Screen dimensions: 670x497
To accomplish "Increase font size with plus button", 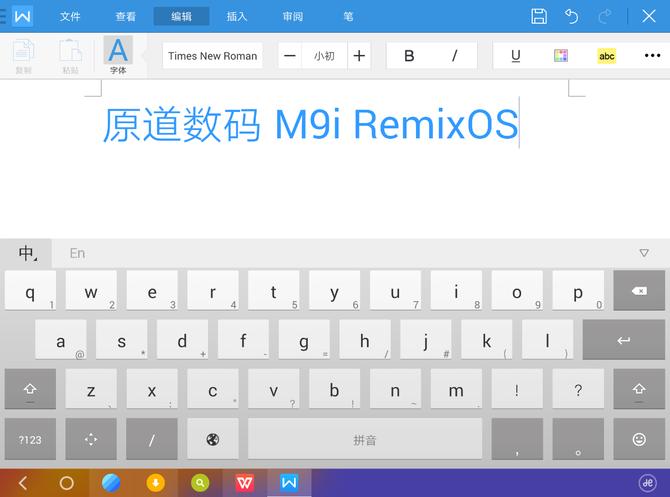I will click(x=359, y=56).
